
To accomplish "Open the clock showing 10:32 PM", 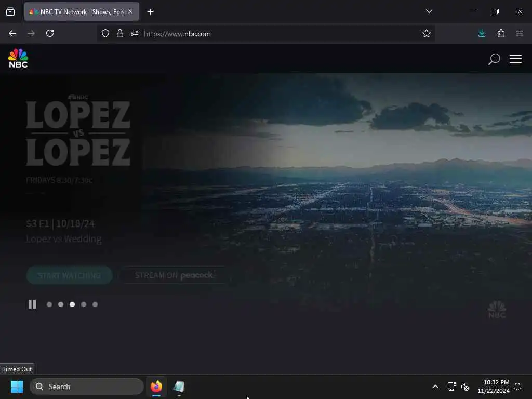I will pos(494,387).
